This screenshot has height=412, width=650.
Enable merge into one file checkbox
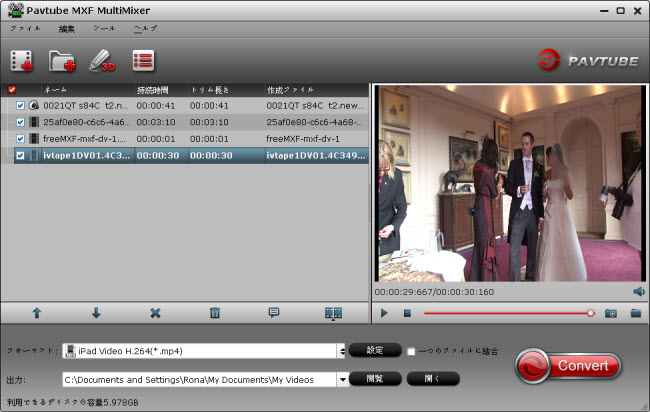(411, 351)
